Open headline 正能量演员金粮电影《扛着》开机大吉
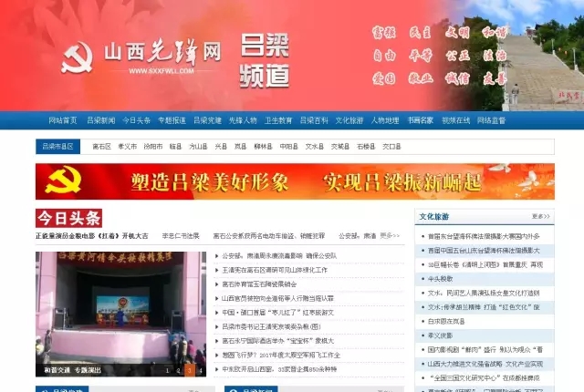Image resolution: width=584 pixels, height=392 pixels. click(92, 236)
